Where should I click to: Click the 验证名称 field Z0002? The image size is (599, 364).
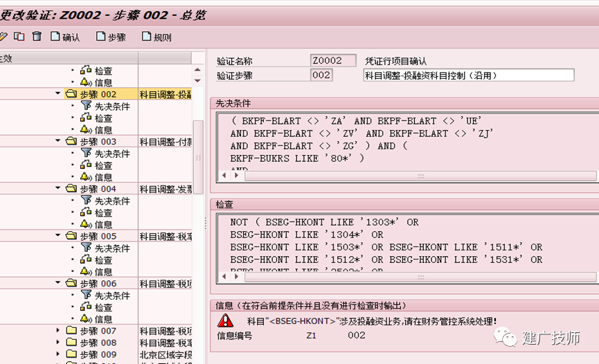pyautogui.click(x=332, y=60)
